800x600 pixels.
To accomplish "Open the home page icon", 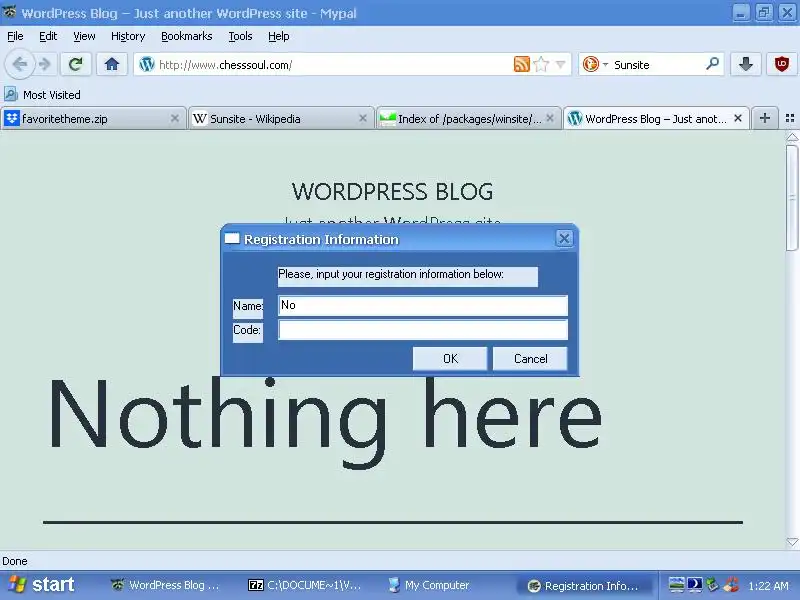I will 112,64.
